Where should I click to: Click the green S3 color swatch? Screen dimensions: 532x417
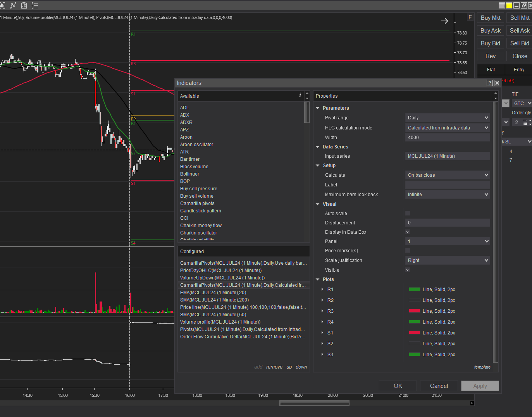tap(415, 354)
